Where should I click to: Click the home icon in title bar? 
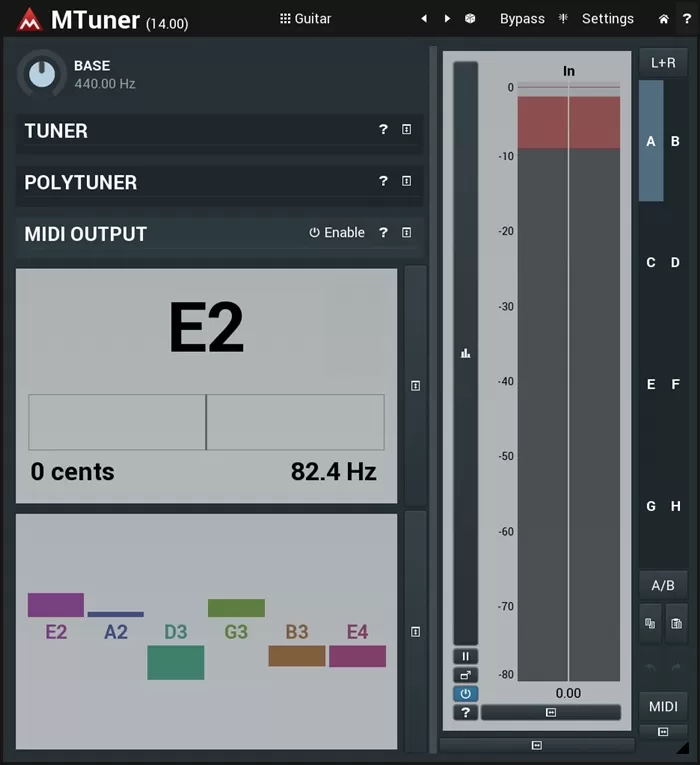click(x=663, y=19)
